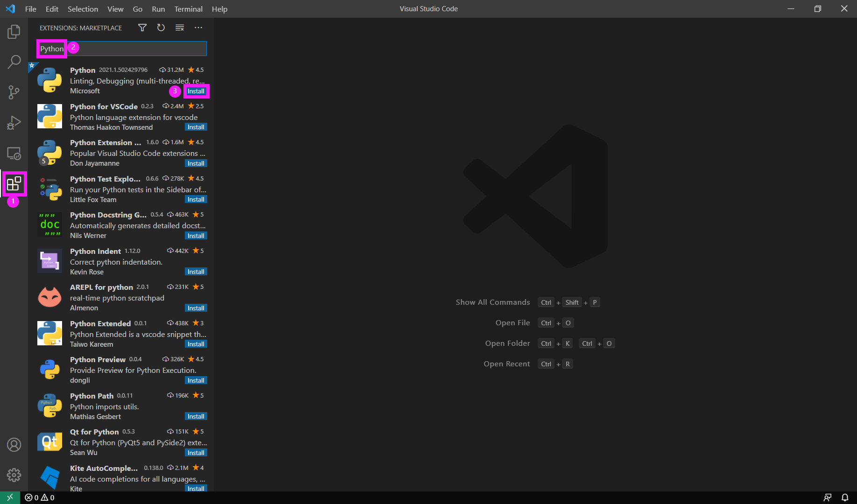Image resolution: width=857 pixels, height=504 pixels.
Task: Select the Python Extended title
Action: (x=100, y=323)
